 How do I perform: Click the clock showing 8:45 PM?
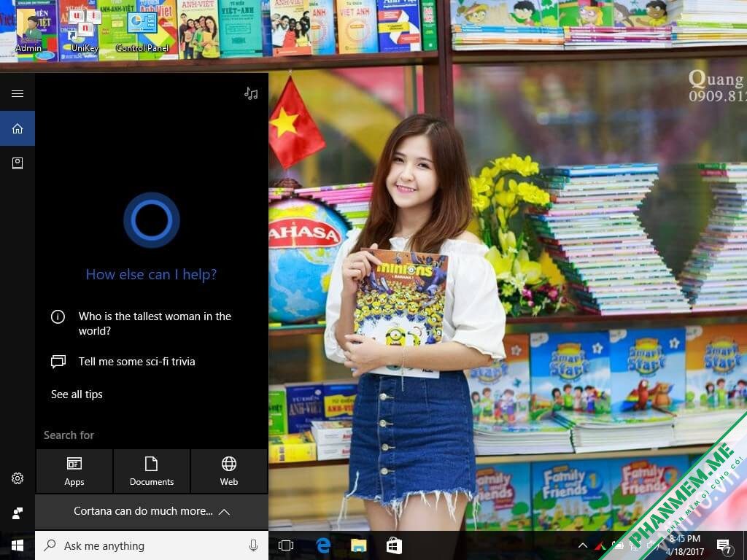pyautogui.click(x=685, y=545)
